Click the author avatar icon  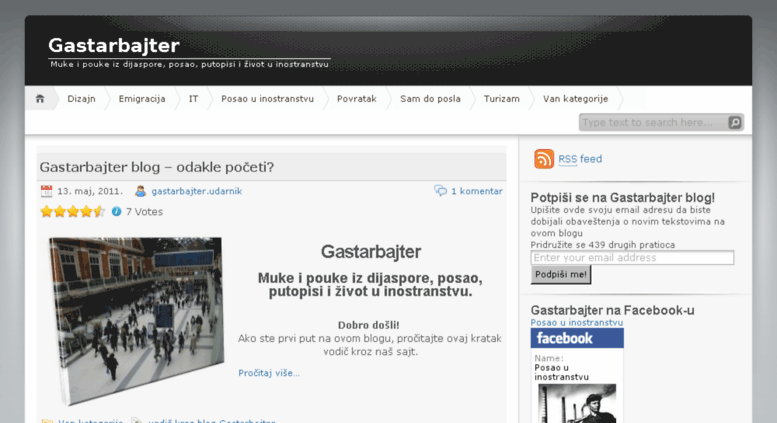[x=141, y=191]
